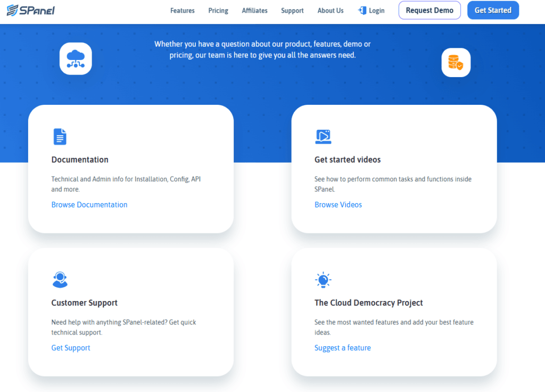Open the Features menu
This screenshot has width=545, height=392.
(x=182, y=11)
